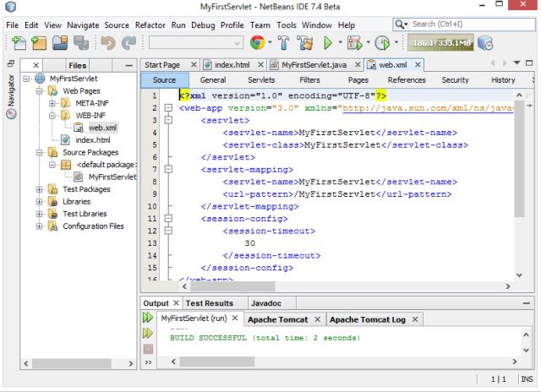Click the Redo arrow icon
Screen dimensions: 541x392
click(129, 43)
